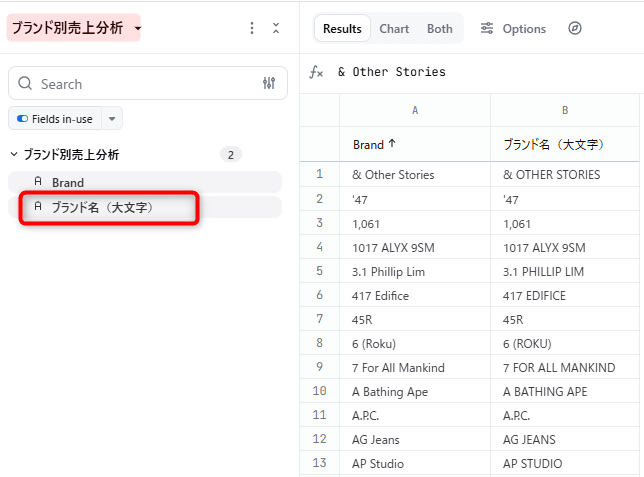This screenshot has width=644, height=477.
Task: Click cell '& Other Stories' in column A
Action: [x=415, y=175]
